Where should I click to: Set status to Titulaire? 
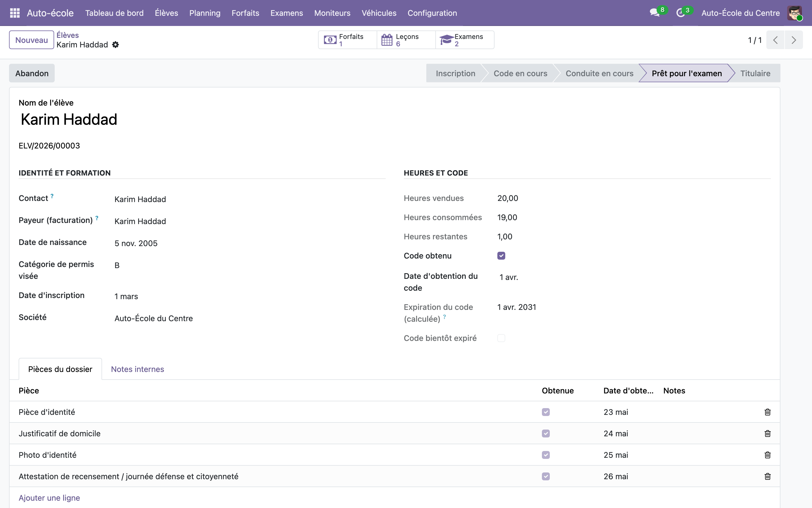click(x=755, y=73)
